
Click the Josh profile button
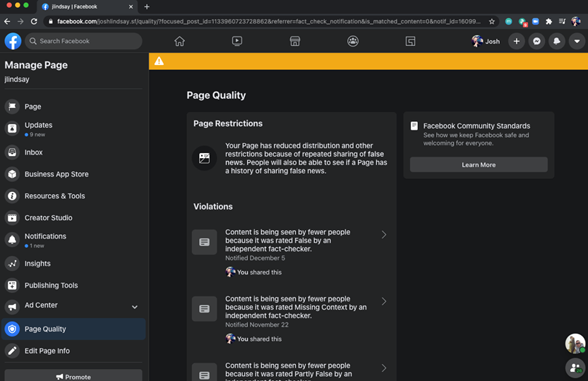[486, 41]
